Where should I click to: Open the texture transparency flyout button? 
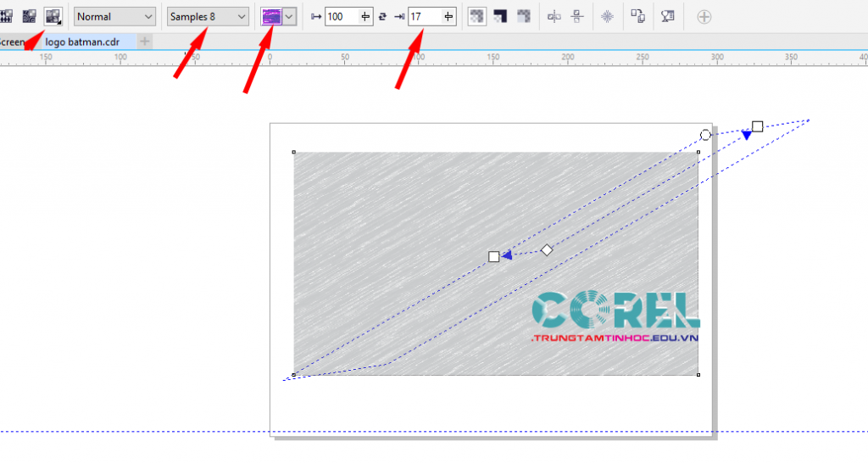coord(53,17)
